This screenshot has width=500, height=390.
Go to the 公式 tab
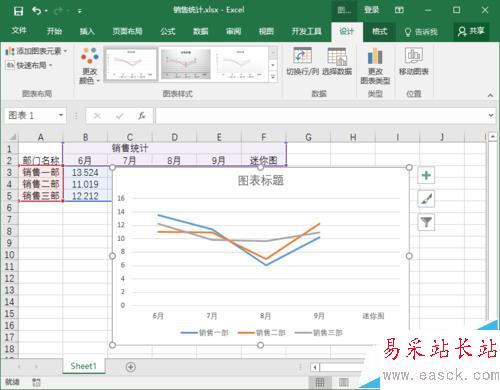tap(168, 31)
